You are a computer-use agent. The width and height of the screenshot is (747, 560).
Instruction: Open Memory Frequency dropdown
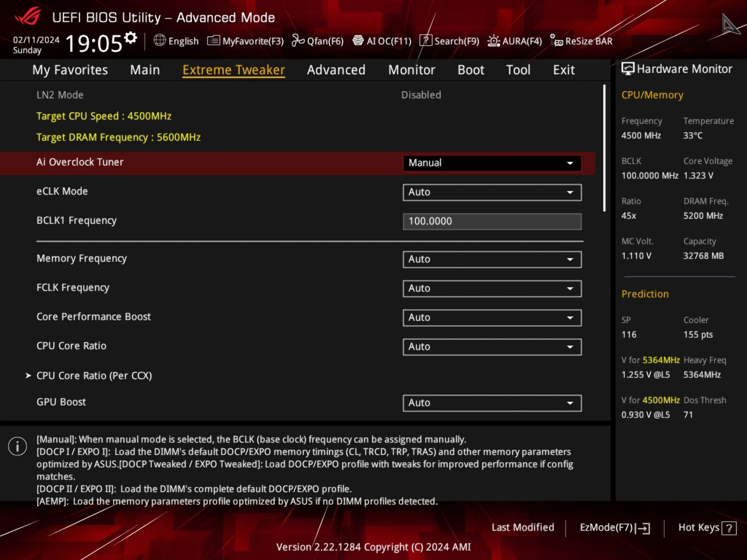[492, 259]
